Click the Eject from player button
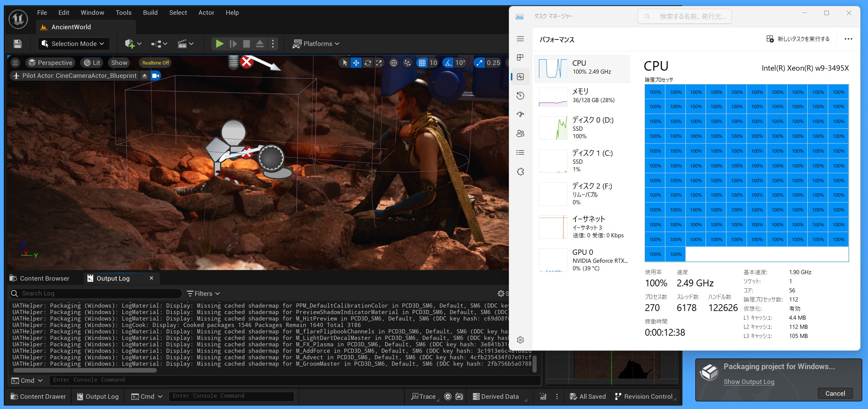 tap(260, 44)
